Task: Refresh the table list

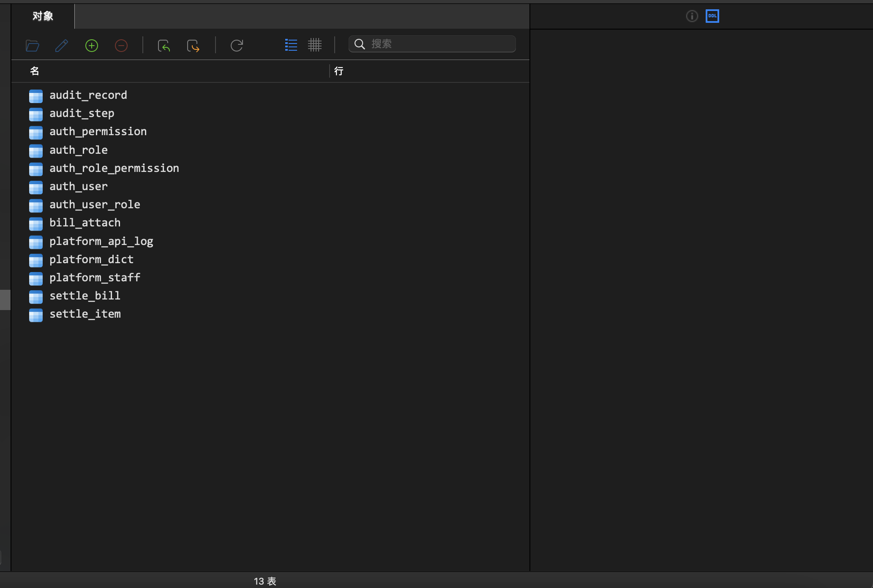Action: coord(237,45)
